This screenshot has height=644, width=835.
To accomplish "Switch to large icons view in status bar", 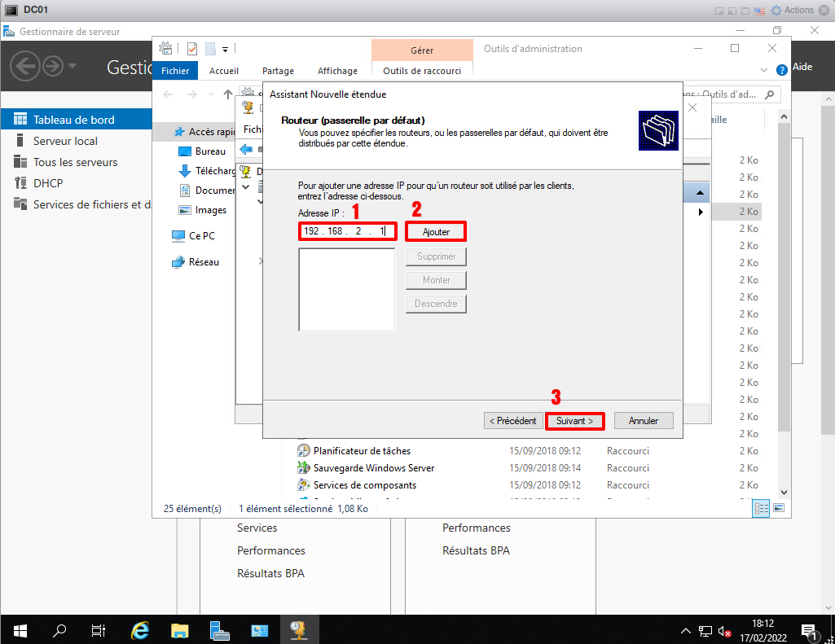I will 779,508.
